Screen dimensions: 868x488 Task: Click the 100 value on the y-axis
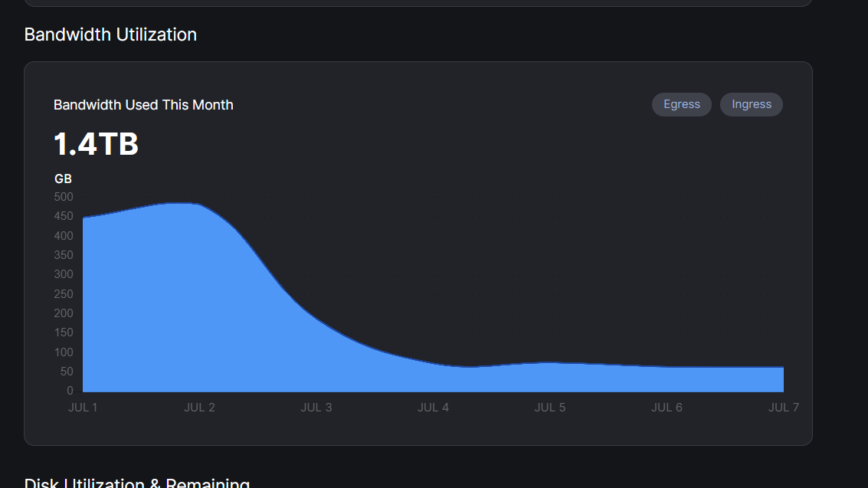pyautogui.click(x=64, y=352)
